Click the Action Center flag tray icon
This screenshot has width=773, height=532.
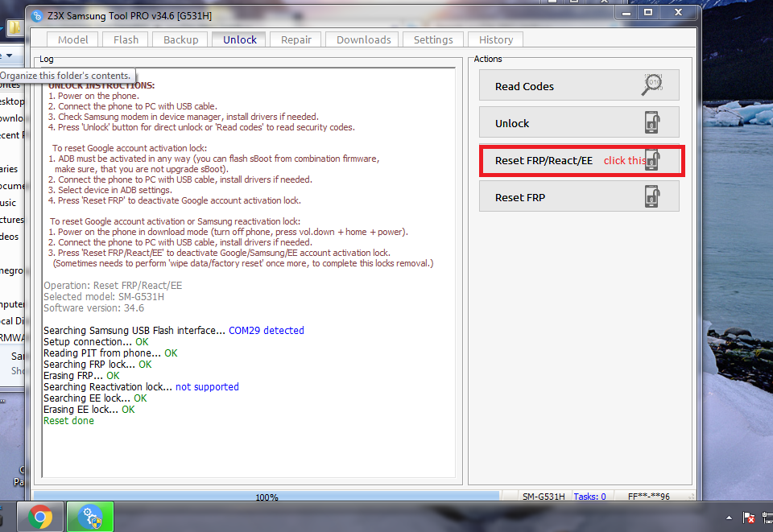pyautogui.click(x=748, y=518)
